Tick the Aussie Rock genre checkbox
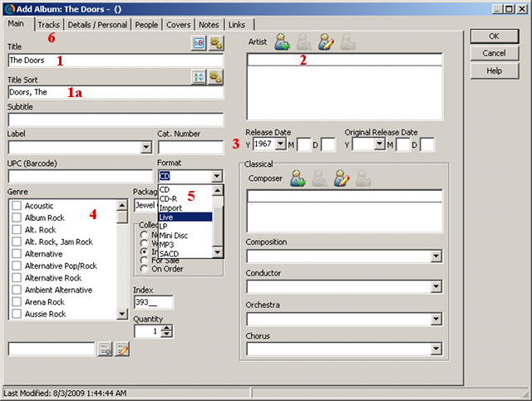Image resolution: width=532 pixels, height=401 pixels. (17, 314)
